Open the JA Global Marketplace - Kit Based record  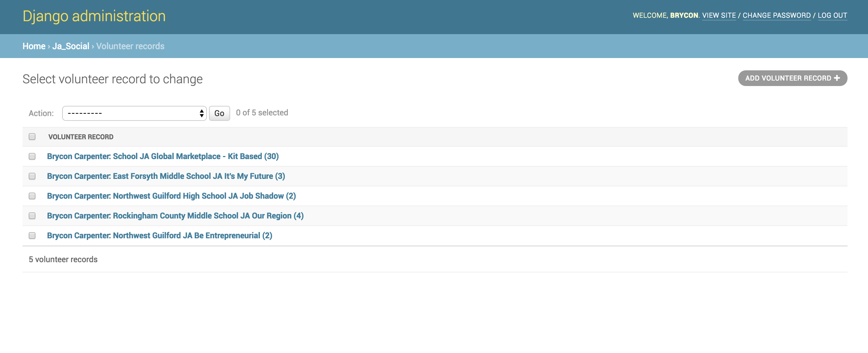[x=163, y=156]
